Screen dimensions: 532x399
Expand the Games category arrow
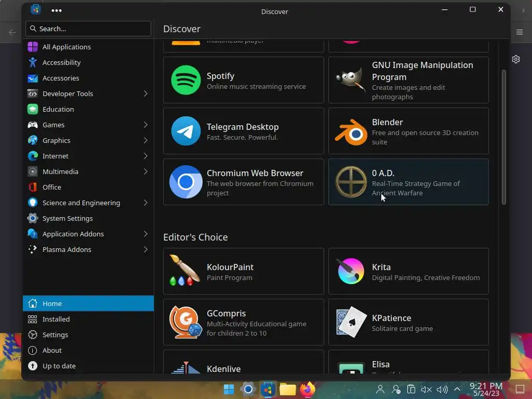[x=145, y=125]
